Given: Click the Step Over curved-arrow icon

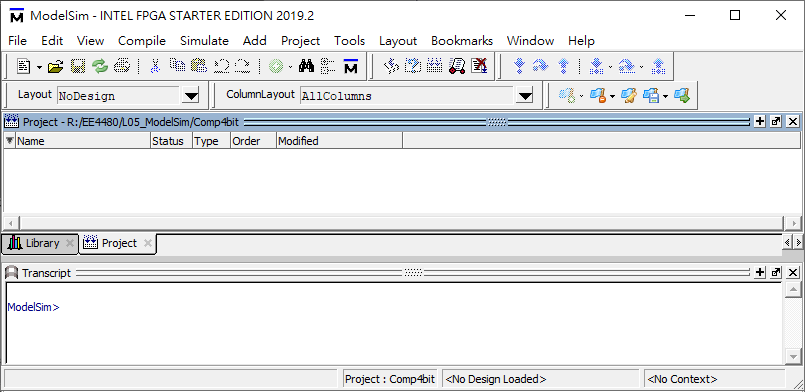Looking at the screenshot, I should point(541,66).
